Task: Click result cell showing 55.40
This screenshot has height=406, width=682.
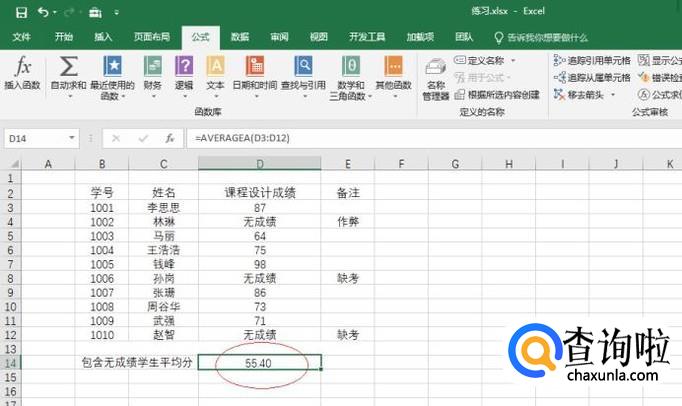Action: [260, 362]
